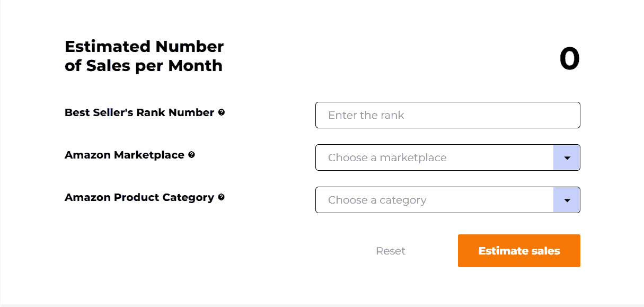
Task: Click the 'Reset' link
Action: coord(391,251)
